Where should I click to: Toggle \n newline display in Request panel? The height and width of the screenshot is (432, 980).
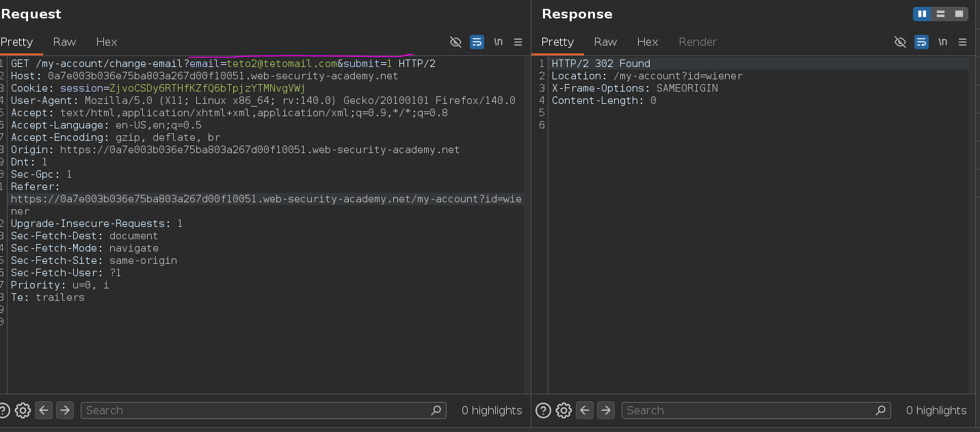pyautogui.click(x=498, y=42)
